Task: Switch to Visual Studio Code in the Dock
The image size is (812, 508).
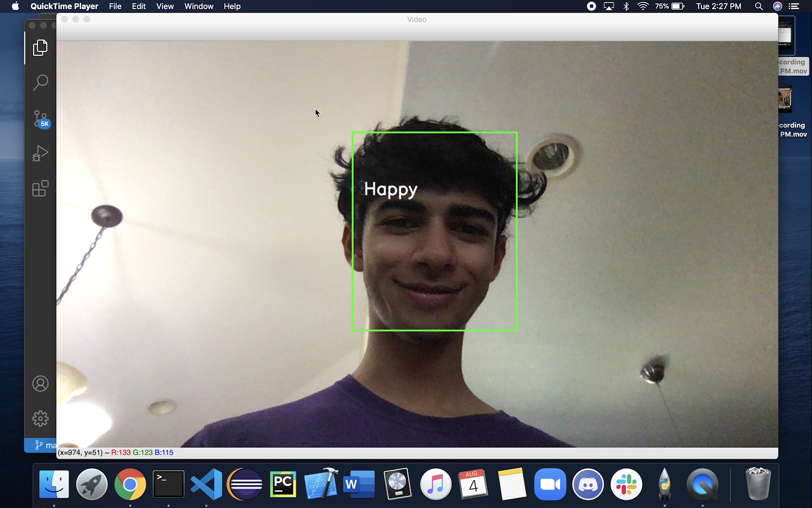Action: 206,484
